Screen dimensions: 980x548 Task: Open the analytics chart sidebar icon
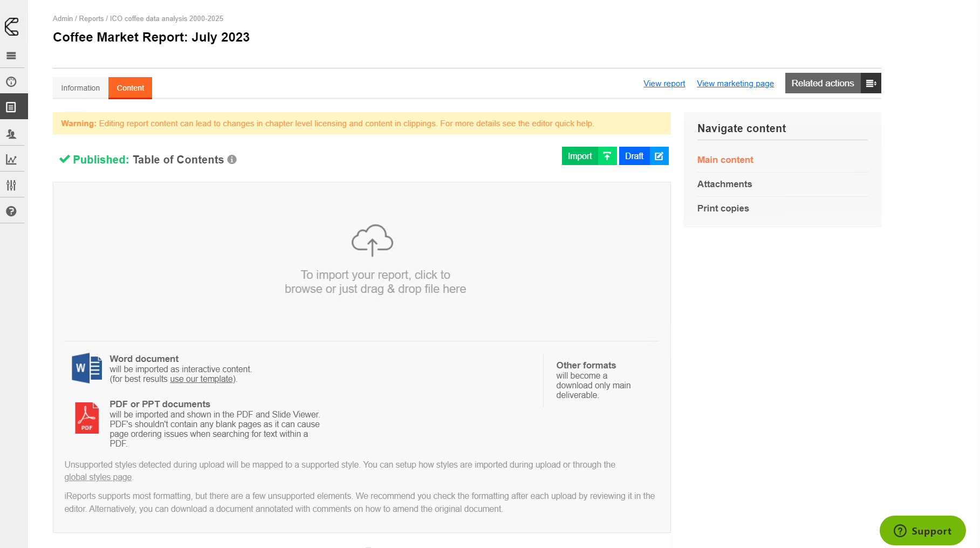click(11, 160)
